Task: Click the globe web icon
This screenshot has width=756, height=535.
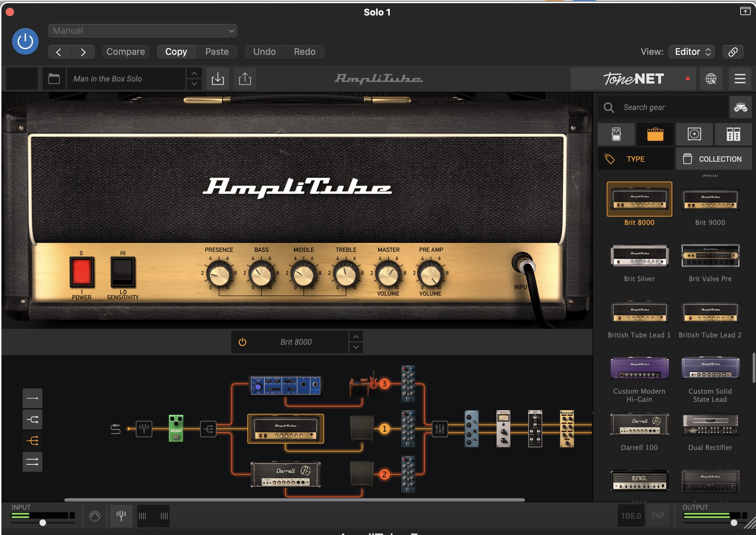Action: pyautogui.click(x=711, y=78)
